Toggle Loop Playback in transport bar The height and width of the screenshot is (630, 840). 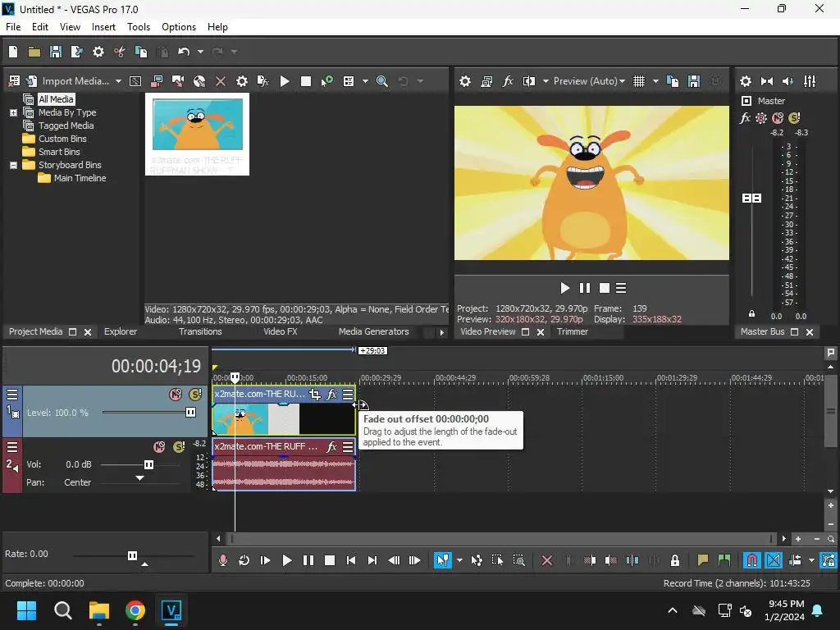244,560
